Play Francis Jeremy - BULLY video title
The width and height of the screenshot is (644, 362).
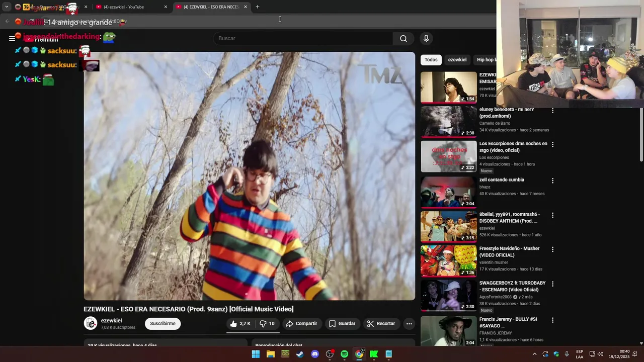[x=508, y=323]
